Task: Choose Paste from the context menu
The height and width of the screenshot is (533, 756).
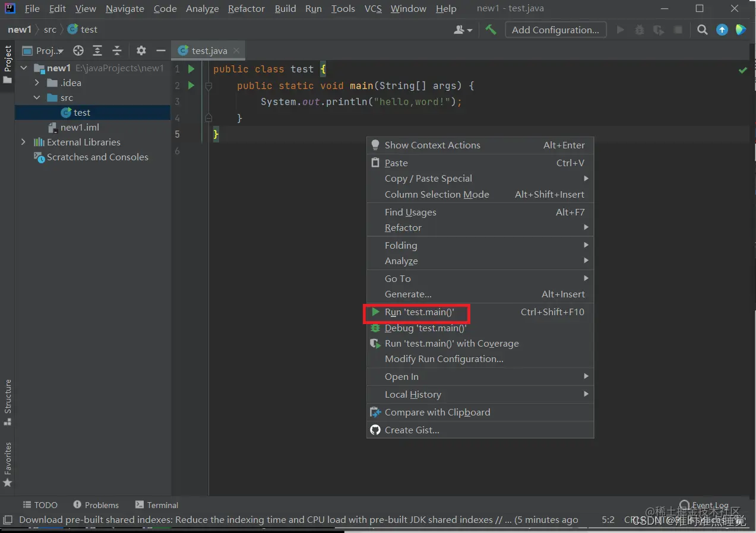Action: 480,163
